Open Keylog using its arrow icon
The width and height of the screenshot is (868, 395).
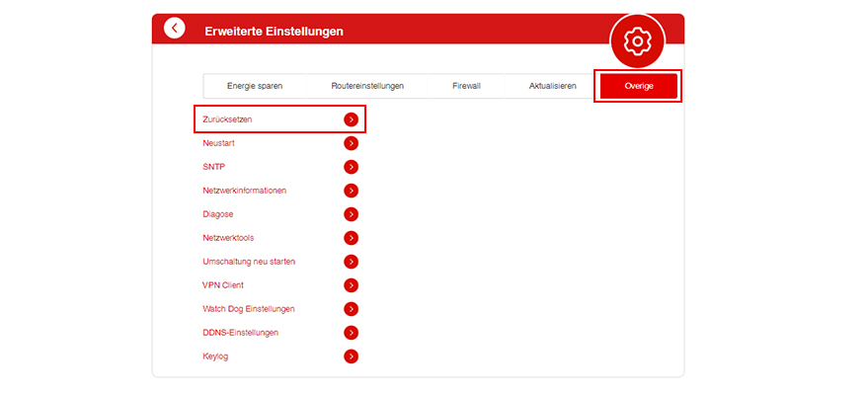pyautogui.click(x=351, y=356)
